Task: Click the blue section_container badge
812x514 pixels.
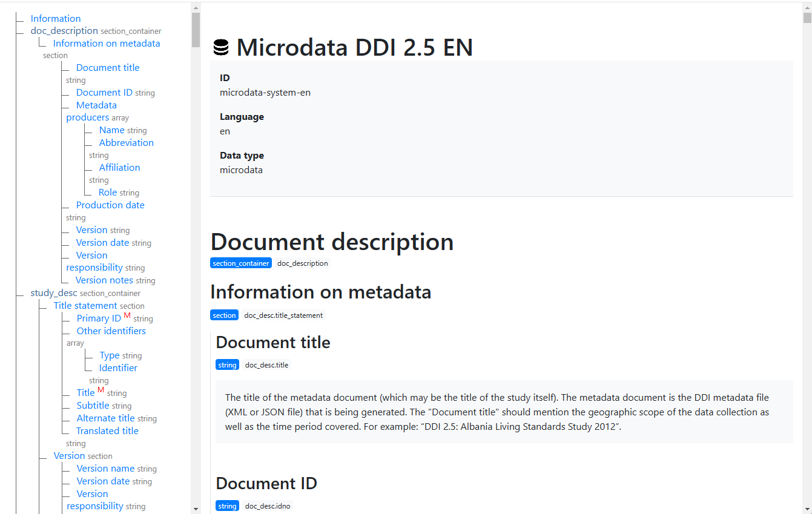Action: (240, 263)
